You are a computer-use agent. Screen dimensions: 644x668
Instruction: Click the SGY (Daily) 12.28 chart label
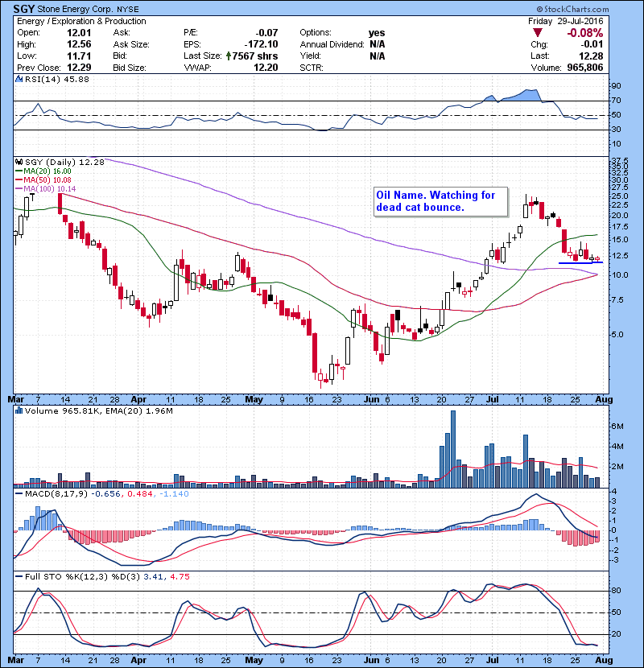(x=64, y=162)
